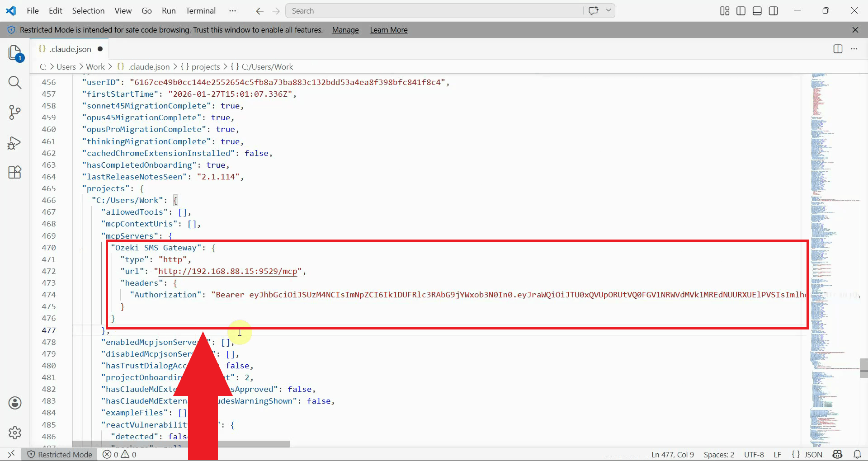868x461 pixels.
Task: Customize layout icon in title bar
Action: (725, 11)
